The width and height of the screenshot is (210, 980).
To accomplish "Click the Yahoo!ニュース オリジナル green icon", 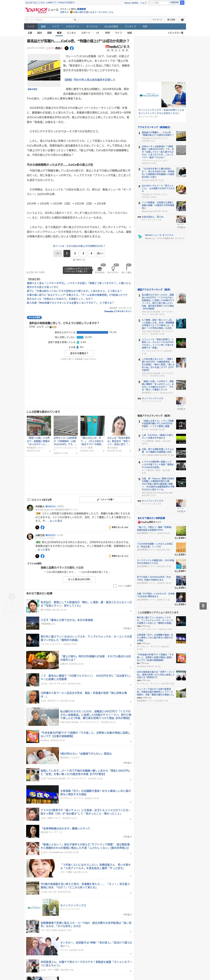I will [140, 237].
